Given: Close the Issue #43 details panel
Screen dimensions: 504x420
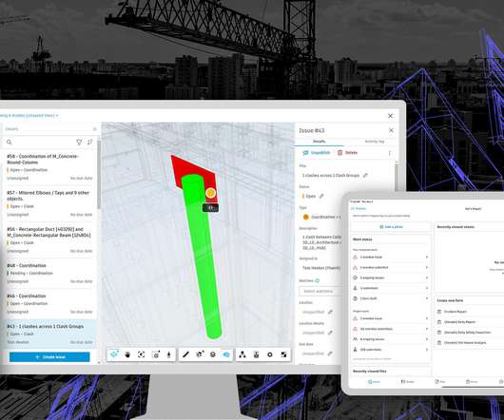Looking at the screenshot, I should tap(391, 130).
